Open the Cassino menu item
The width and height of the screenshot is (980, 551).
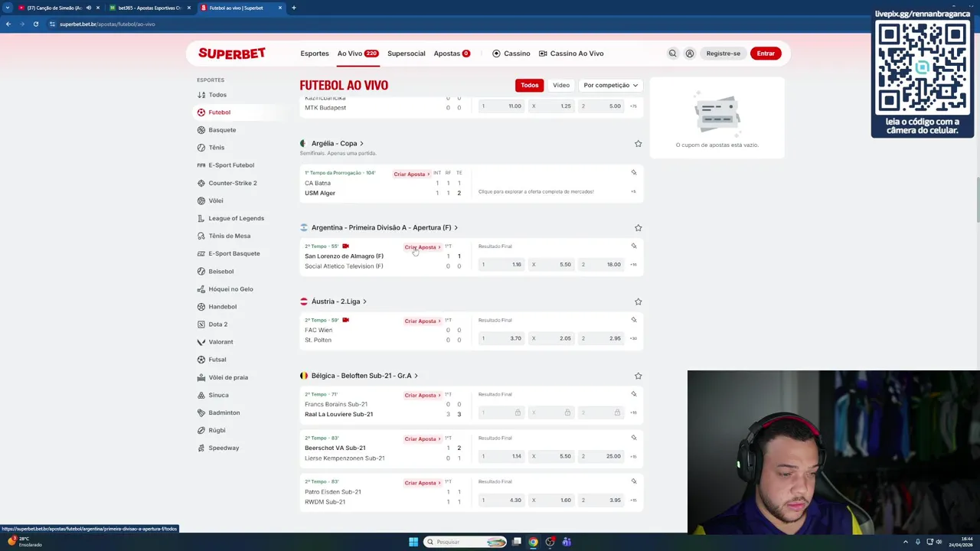click(511, 54)
